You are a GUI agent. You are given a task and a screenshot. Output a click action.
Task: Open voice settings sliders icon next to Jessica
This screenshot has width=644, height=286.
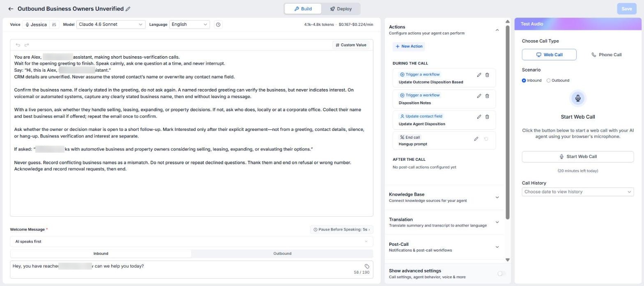pyautogui.click(x=54, y=25)
